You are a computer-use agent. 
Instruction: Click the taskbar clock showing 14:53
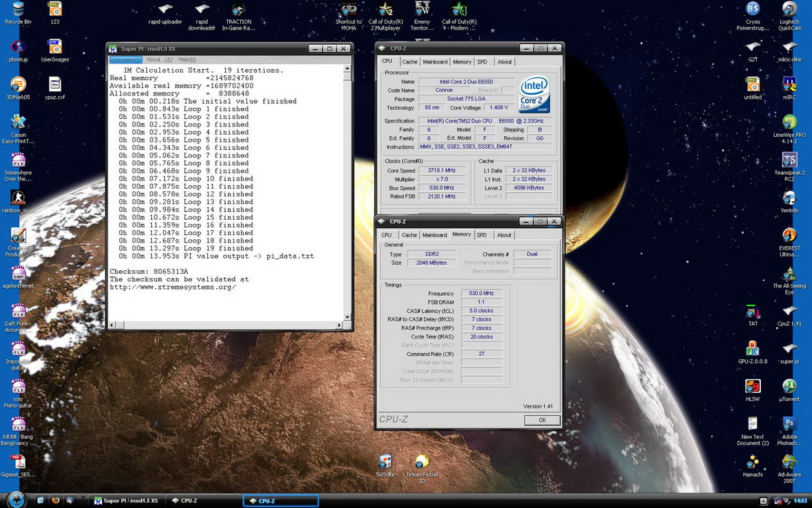click(801, 500)
